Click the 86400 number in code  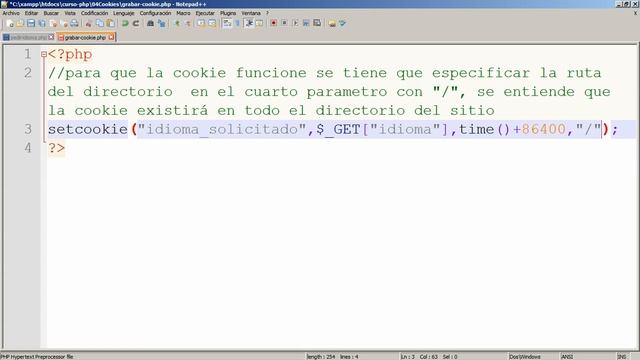(543, 129)
